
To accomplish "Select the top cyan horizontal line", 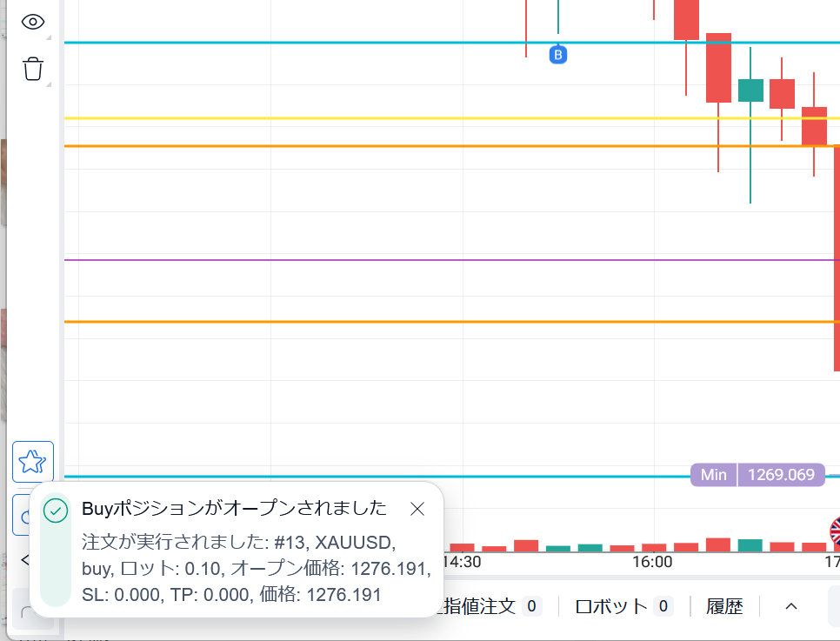I will tap(348, 42).
